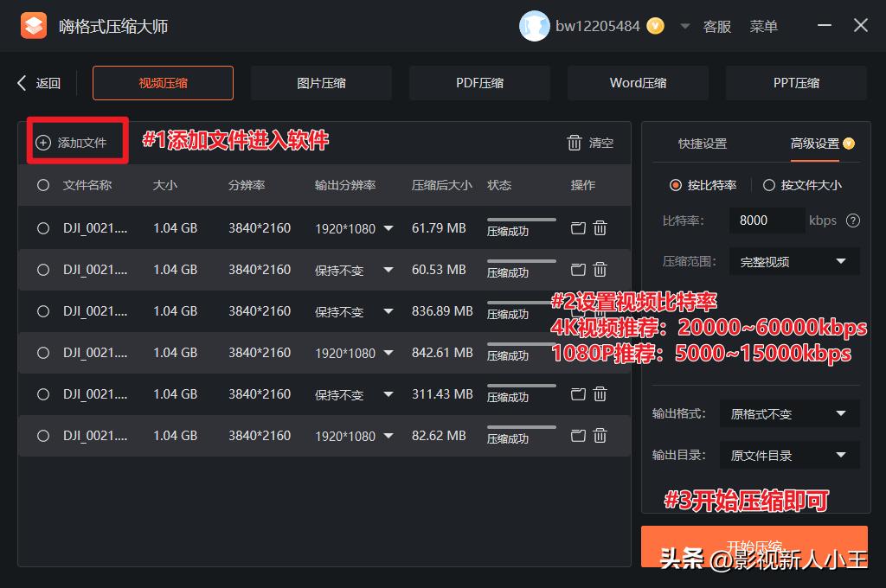Image resolution: width=886 pixels, height=588 pixels.
Task: Click the kbps unit label
Action: 823,220
